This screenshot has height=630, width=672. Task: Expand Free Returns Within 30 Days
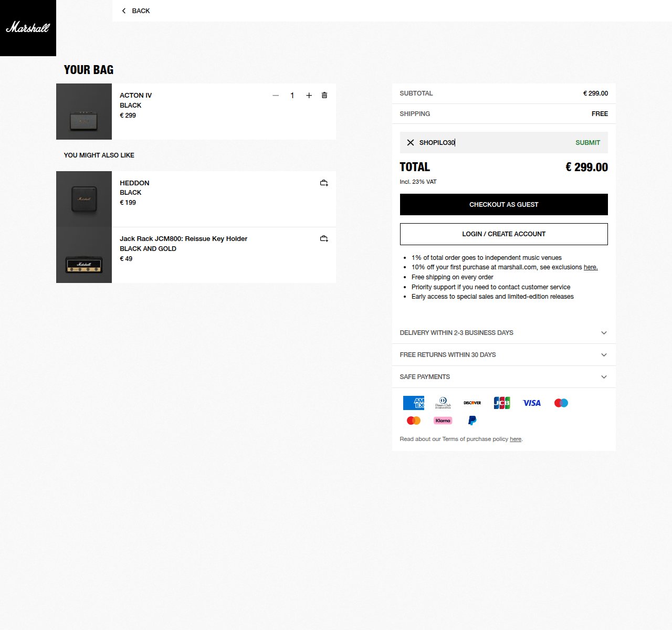point(504,355)
